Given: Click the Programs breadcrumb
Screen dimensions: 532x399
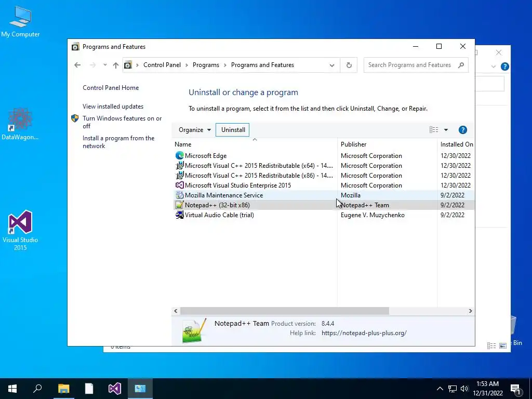Looking at the screenshot, I should (206, 65).
